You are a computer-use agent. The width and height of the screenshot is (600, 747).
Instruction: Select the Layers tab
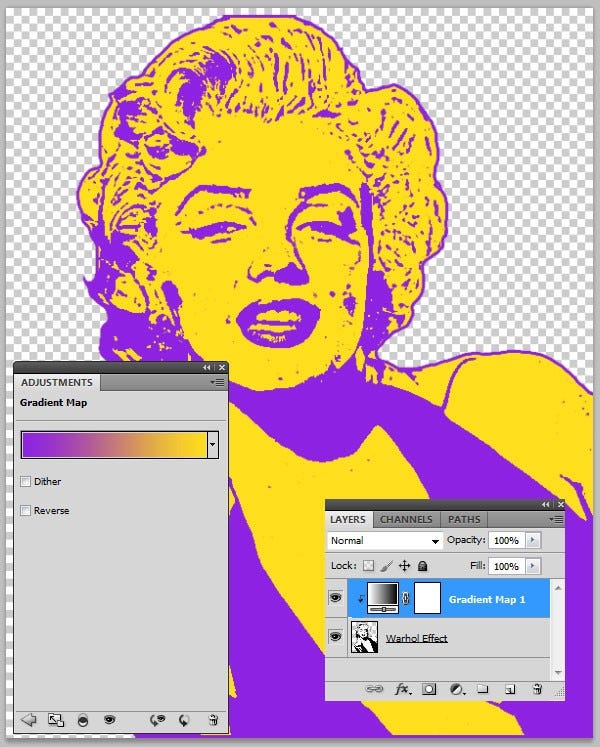point(348,519)
